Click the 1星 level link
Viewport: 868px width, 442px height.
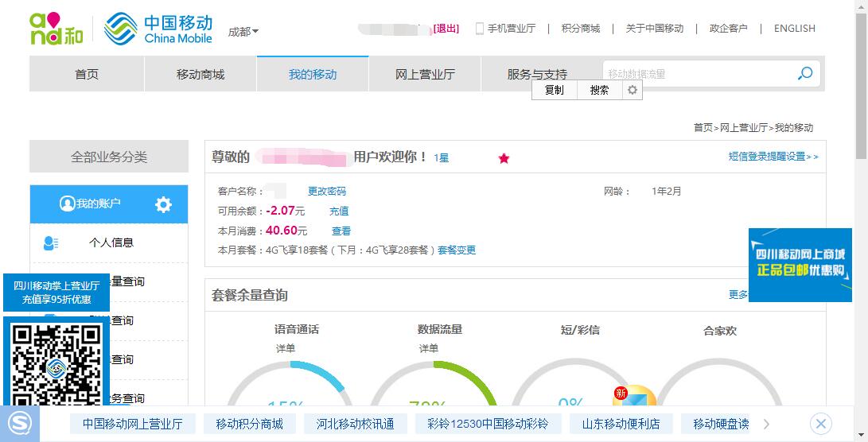tap(442, 158)
